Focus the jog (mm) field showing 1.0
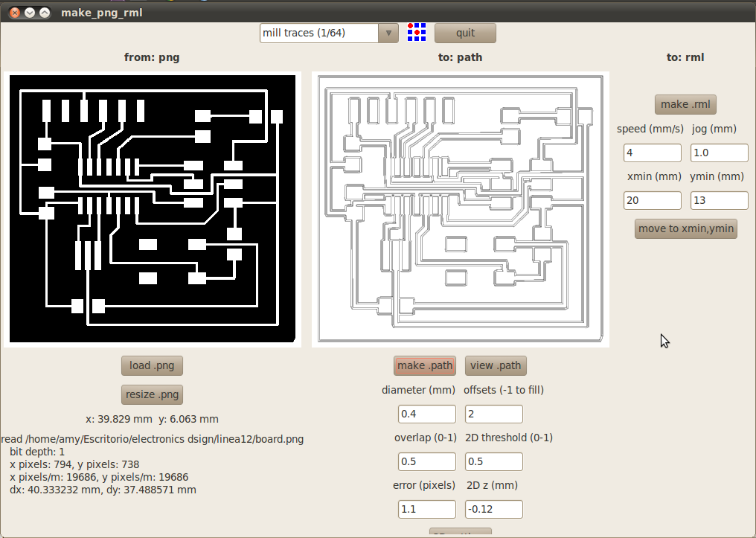756x538 pixels. click(719, 153)
